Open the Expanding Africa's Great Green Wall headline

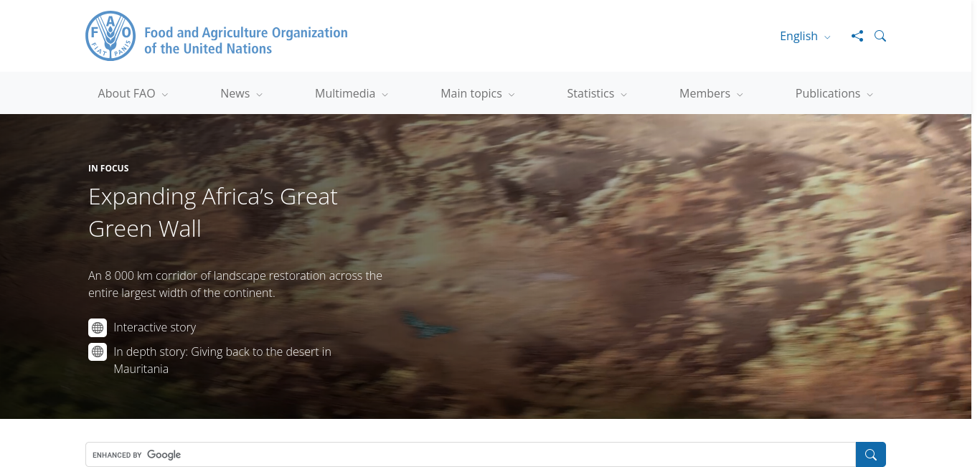click(213, 212)
